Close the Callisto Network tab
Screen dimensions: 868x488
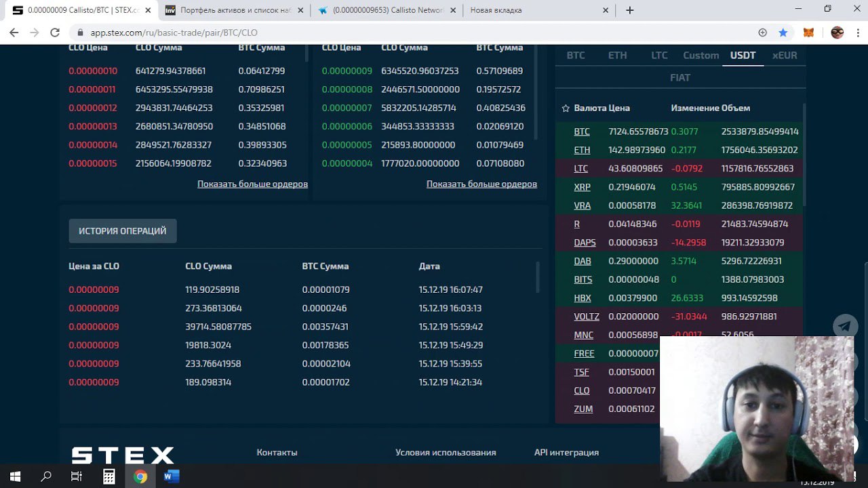(x=452, y=10)
